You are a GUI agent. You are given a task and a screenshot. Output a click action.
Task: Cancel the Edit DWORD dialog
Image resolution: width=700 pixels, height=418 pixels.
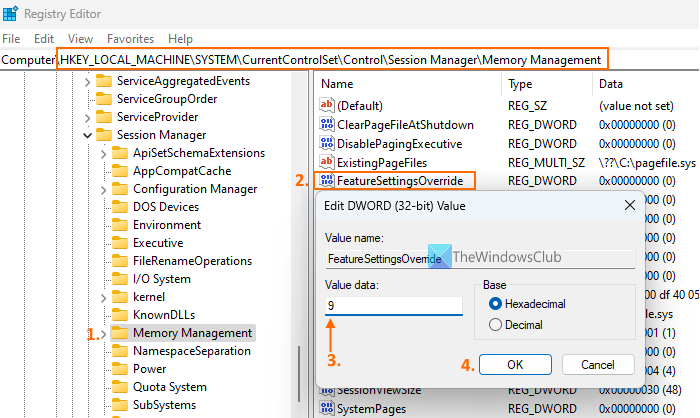[x=597, y=364]
